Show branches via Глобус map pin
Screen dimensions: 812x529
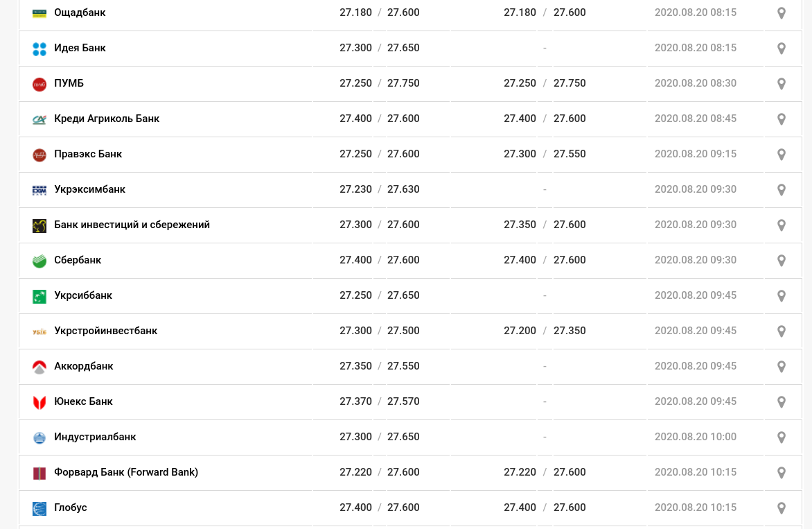tap(782, 508)
